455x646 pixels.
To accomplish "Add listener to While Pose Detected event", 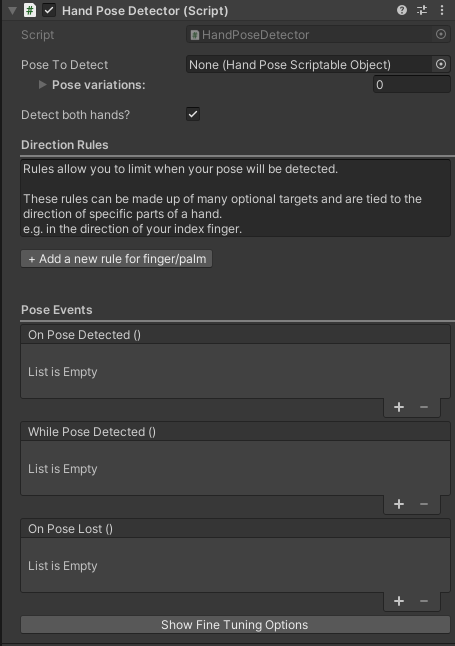I will click(399, 504).
